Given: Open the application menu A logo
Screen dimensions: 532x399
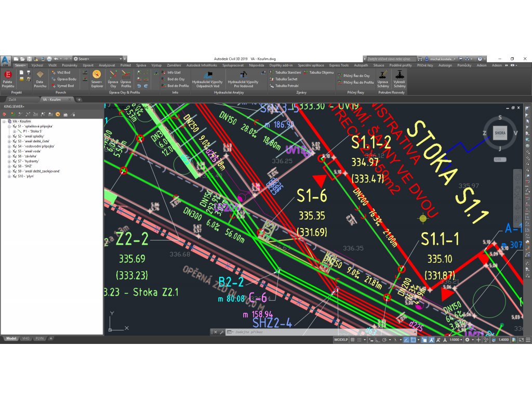Looking at the screenshot, I should click(x=6, y=61).
